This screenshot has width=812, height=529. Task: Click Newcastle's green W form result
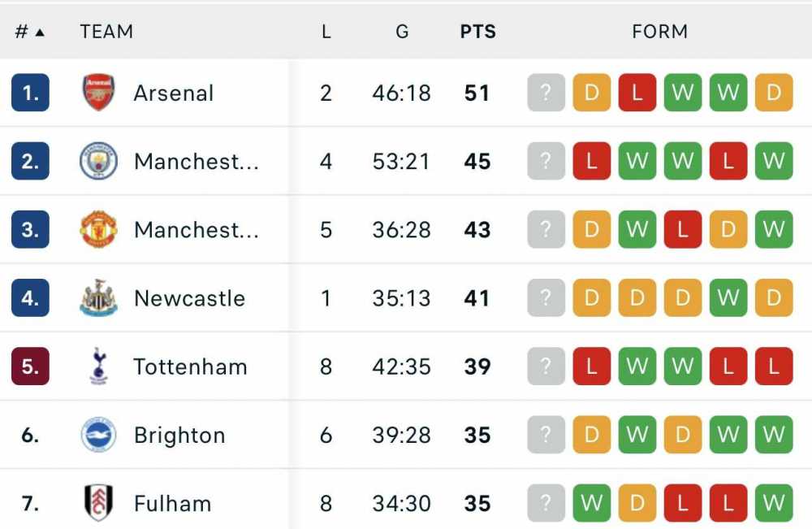click(728, 298)
